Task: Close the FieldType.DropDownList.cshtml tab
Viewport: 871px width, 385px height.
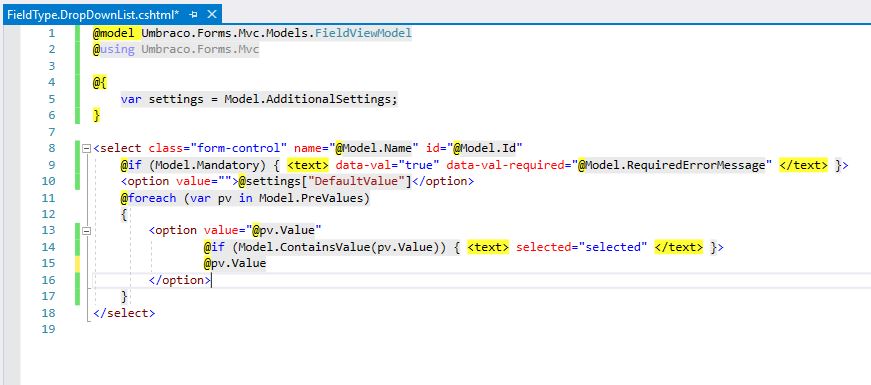Action: point(212,14)
